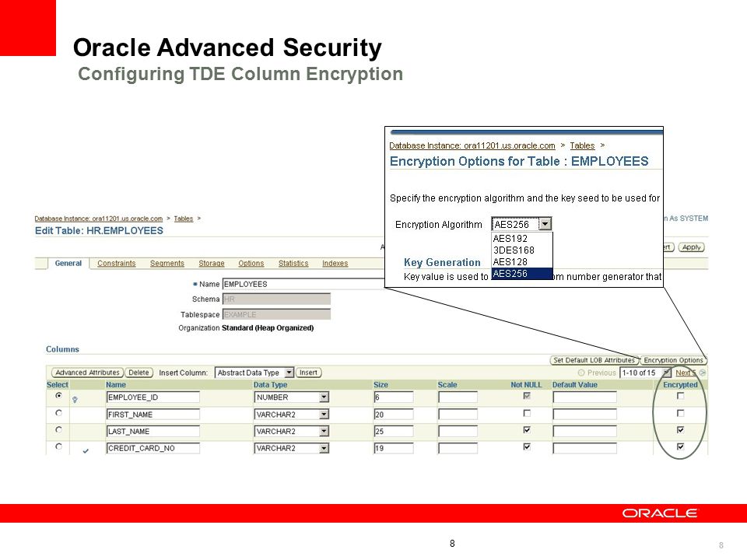Click the Insert column button
Viewport: 747px width, 560px height.
pos(308,373)
